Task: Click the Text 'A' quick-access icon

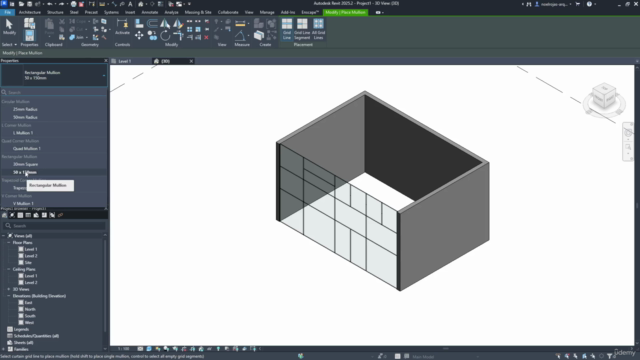Action: [130, 4]
